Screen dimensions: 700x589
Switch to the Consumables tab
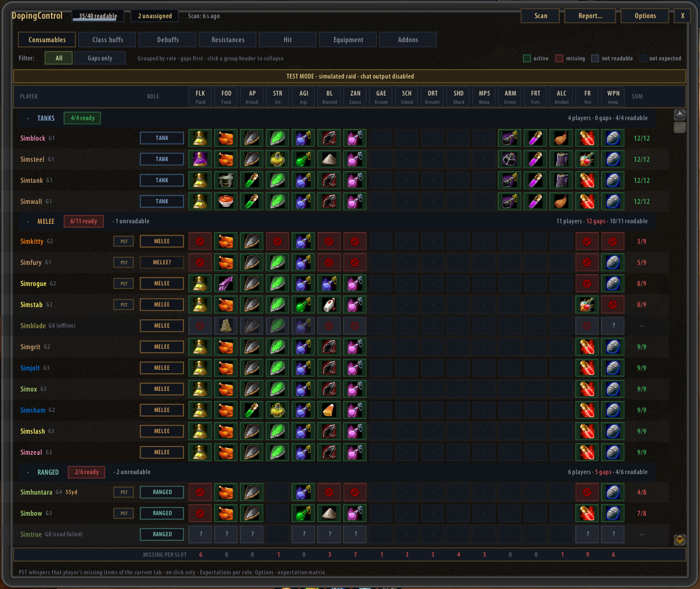(x=47, y=40)
